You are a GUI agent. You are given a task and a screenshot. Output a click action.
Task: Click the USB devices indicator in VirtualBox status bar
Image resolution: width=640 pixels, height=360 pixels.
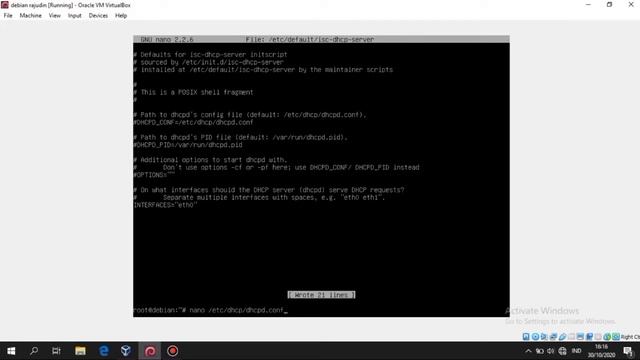562,336
